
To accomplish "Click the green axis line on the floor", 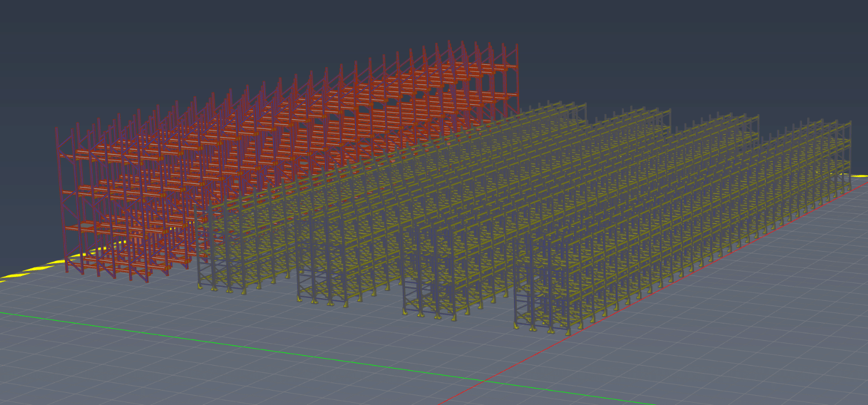I will (x=328, y=358).
